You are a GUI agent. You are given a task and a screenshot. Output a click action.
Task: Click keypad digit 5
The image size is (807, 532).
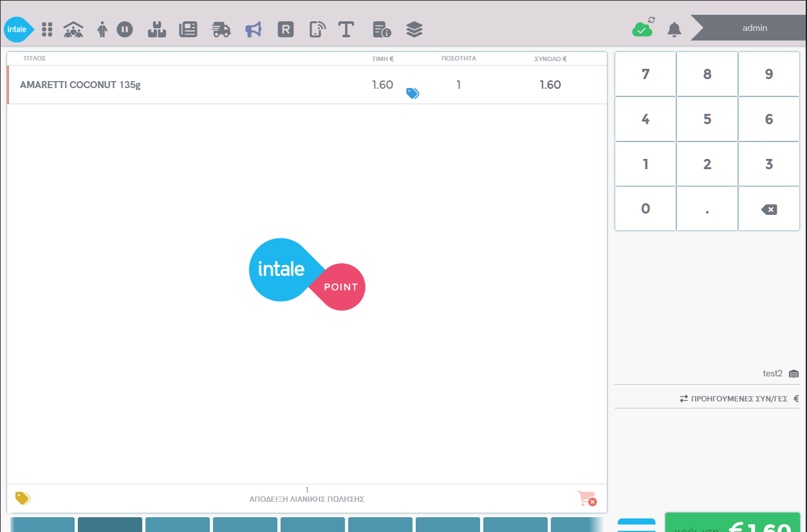tap(707, 119)
